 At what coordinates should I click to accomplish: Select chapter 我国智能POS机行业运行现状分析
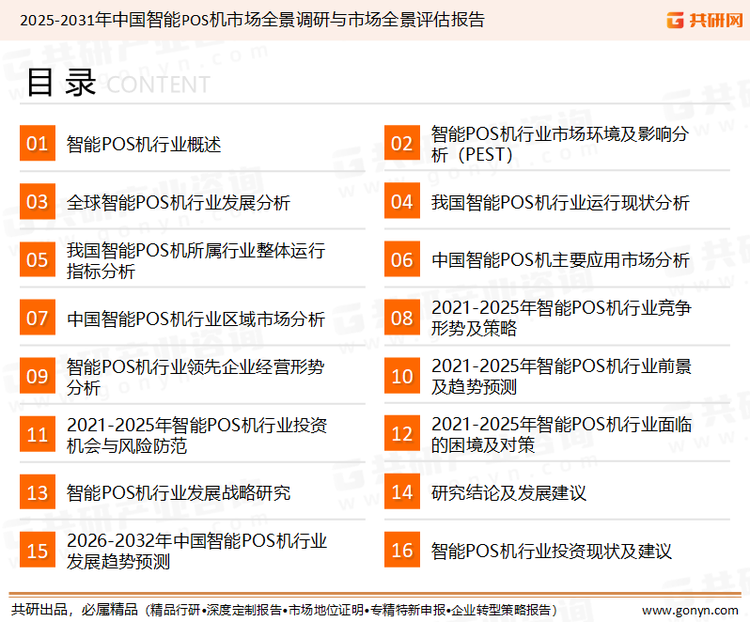[x=560, y=202]
